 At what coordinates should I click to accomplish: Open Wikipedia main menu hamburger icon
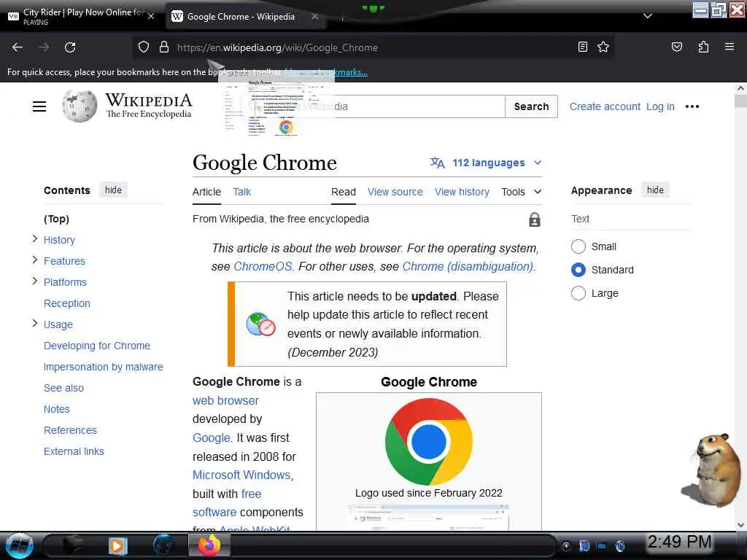39,106
